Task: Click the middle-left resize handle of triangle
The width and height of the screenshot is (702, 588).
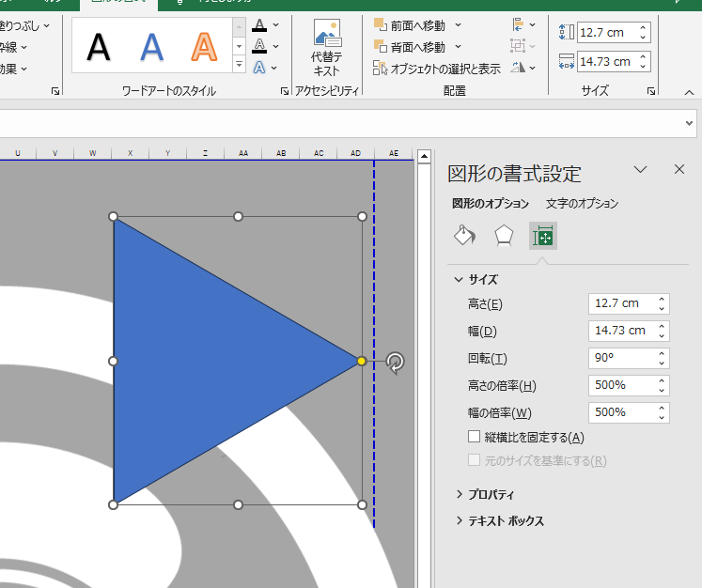Action: (114, 361)
